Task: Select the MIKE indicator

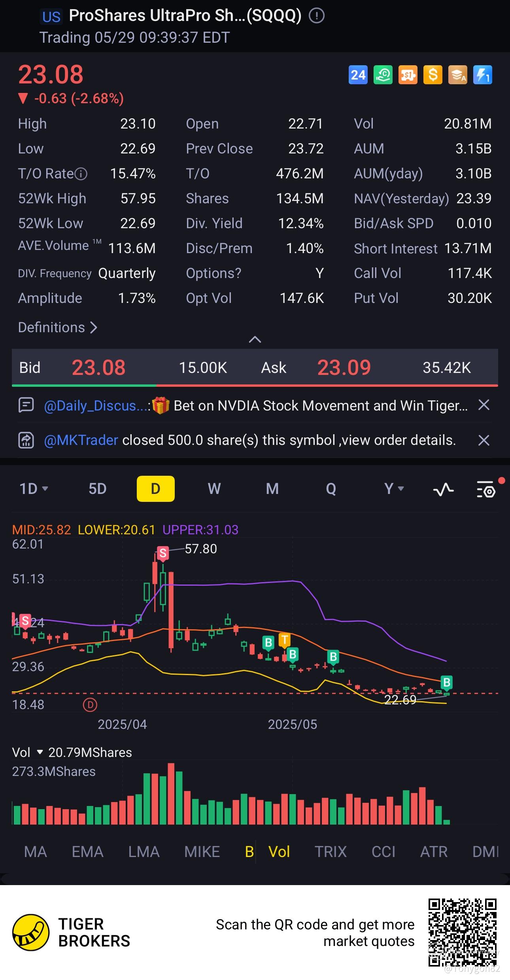Action: tap(202, 851)
